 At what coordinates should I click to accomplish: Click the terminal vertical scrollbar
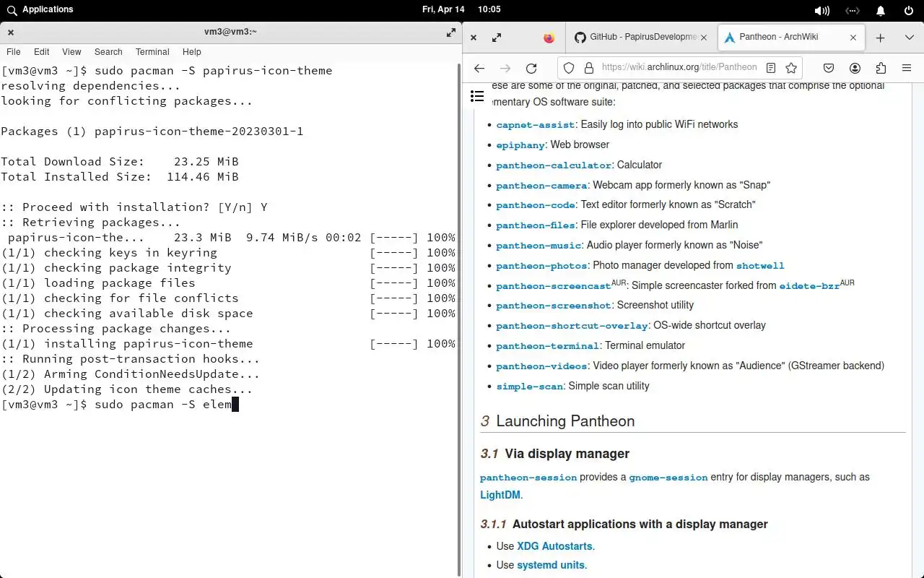[x=459, y=318]
